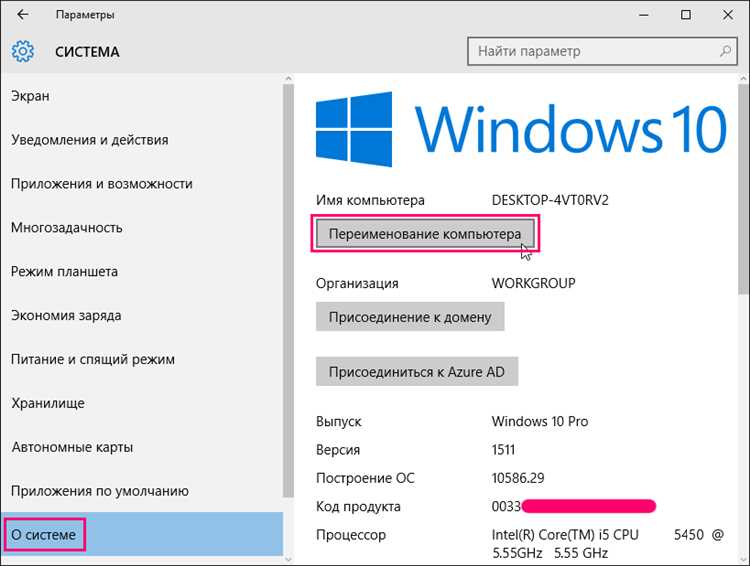750x566 pixels.
Task: Open the Хранилище section
Action: click(48, 403)
